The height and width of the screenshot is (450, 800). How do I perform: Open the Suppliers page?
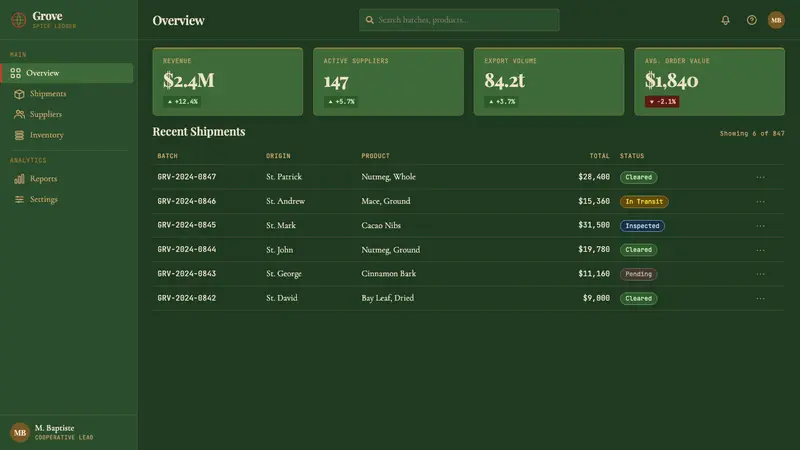[x=67, y=114]
